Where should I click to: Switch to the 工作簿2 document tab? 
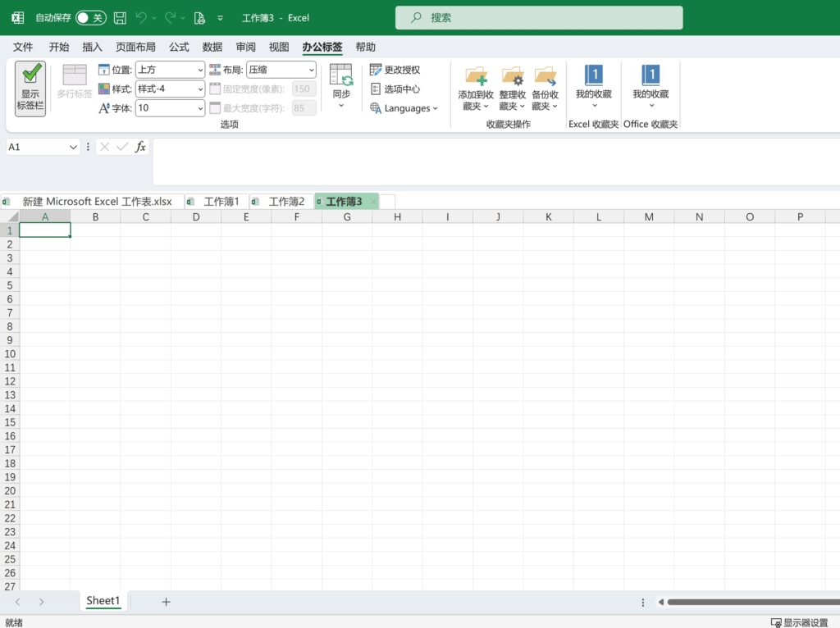(x=281, y=202)
